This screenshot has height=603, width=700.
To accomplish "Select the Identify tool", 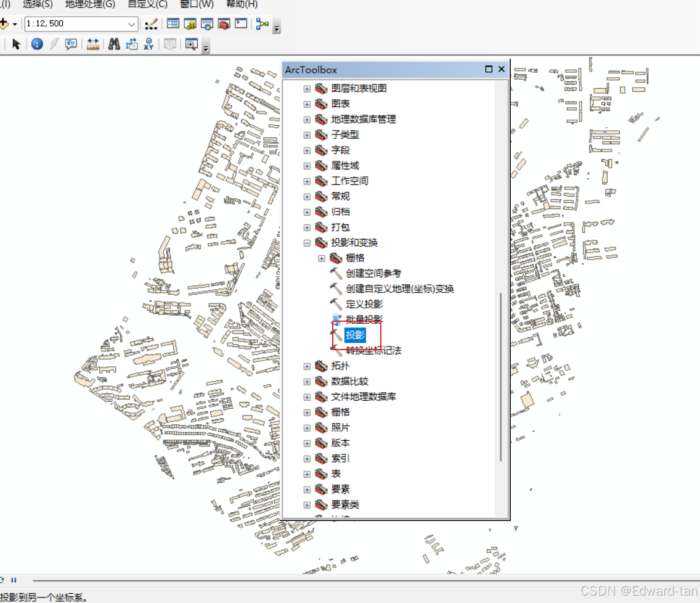I will point(37,44).
